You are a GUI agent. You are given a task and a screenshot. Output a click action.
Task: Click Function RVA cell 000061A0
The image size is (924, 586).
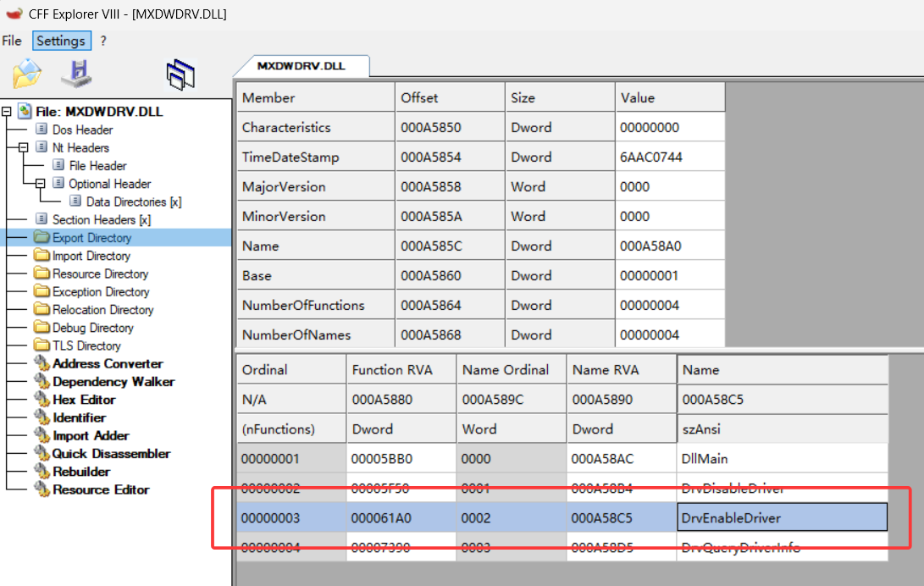coord(402,517)
